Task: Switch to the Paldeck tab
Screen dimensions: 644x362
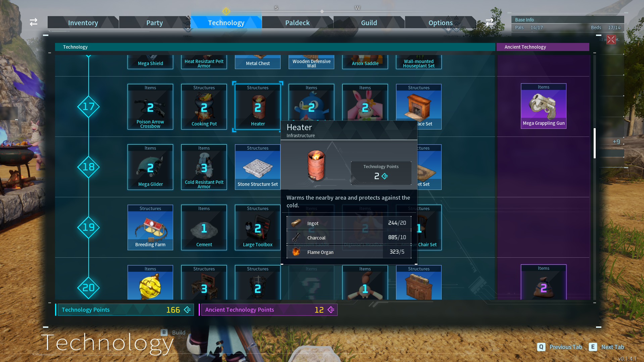Action: (x=297, y=22)
